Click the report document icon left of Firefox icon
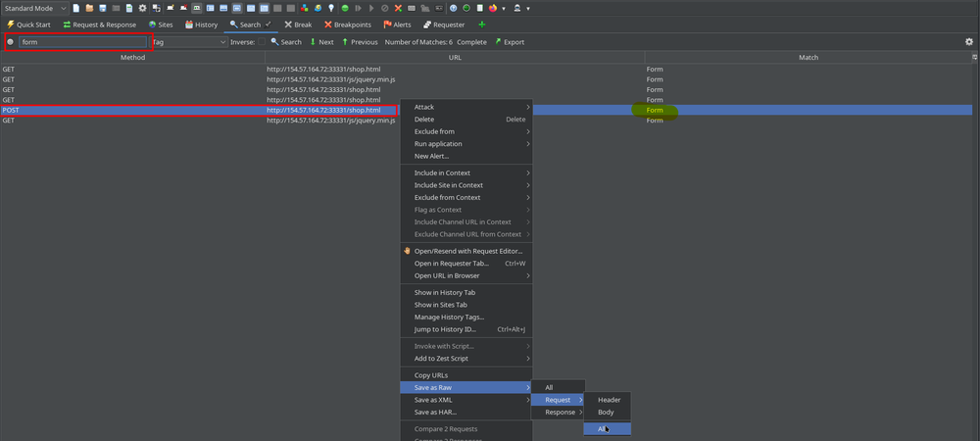 [479, 8]
